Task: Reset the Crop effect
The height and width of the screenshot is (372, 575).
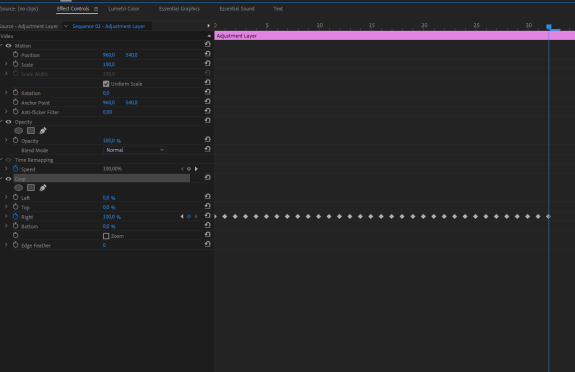Action: (208, 178)
